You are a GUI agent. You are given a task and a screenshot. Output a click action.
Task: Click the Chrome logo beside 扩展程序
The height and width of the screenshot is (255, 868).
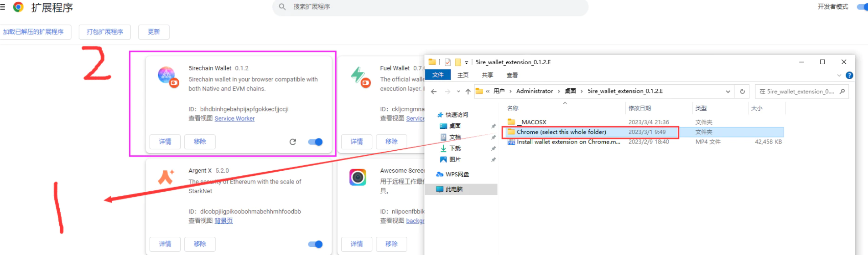pos(18,7)
